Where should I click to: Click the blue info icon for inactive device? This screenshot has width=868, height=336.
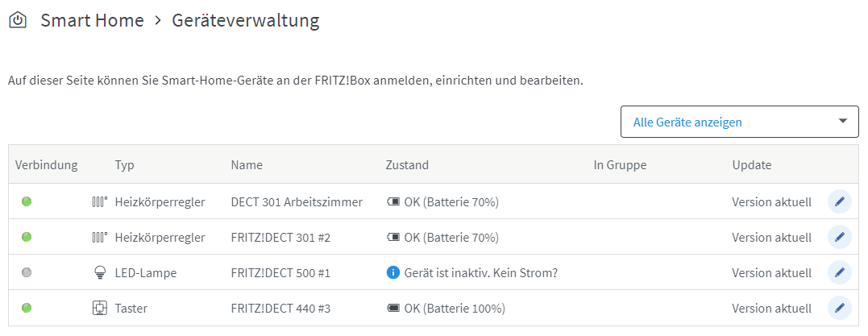(393, 272)
